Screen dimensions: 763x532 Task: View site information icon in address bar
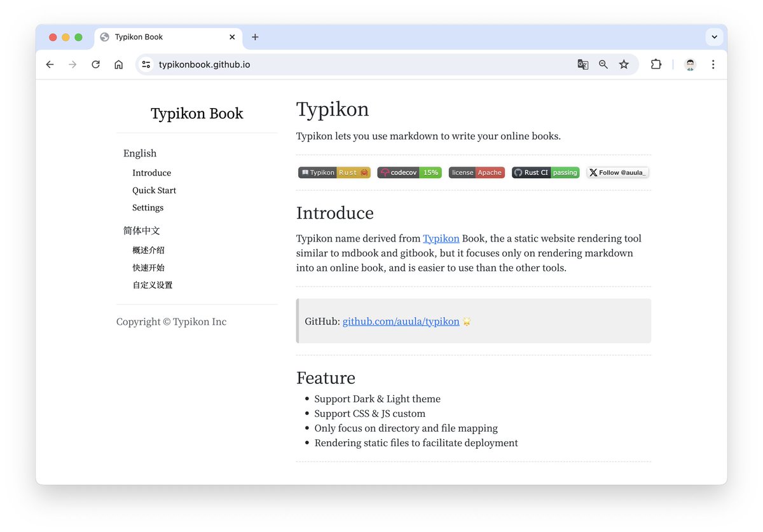[146, 64]
